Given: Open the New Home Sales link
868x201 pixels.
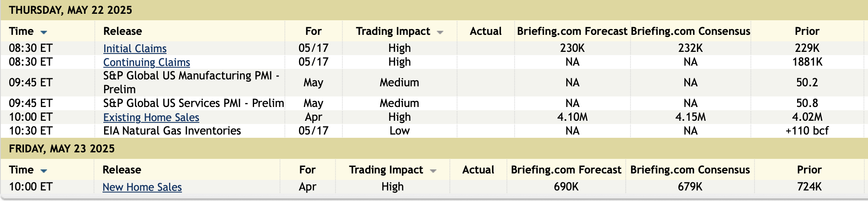Looking at the screenshot, I should (142, 187).
